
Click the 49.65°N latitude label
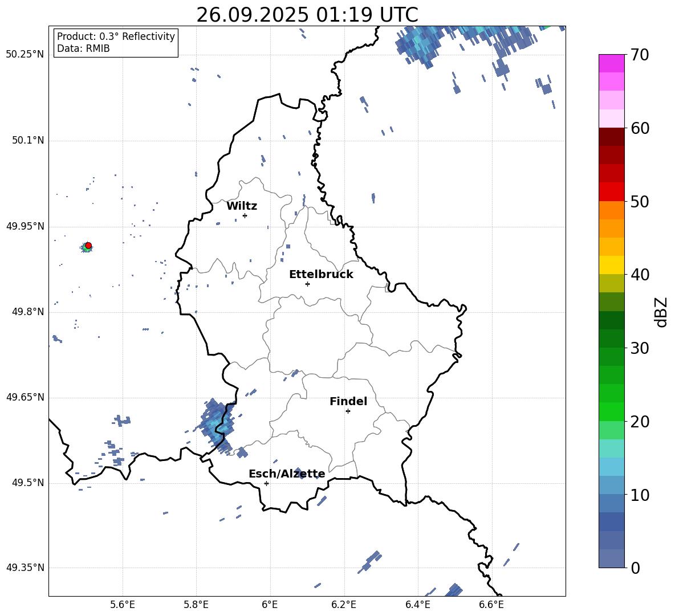pos(25,397)
